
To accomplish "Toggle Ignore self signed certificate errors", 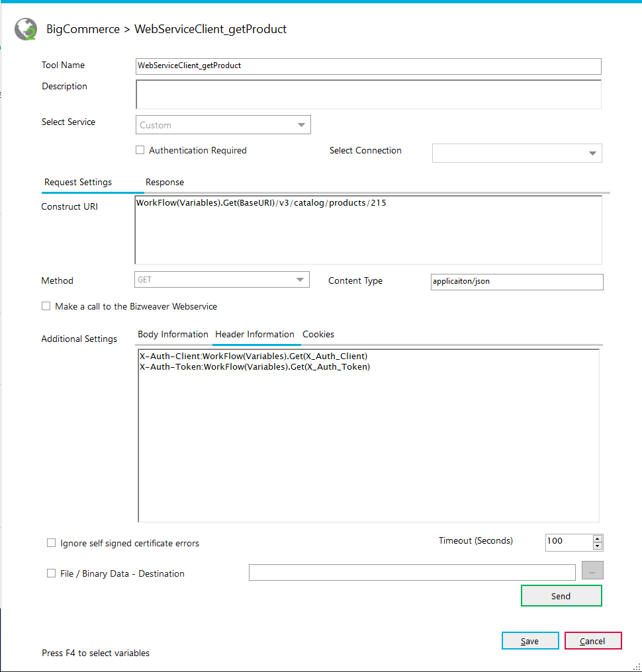I will [x=51, y=543].
